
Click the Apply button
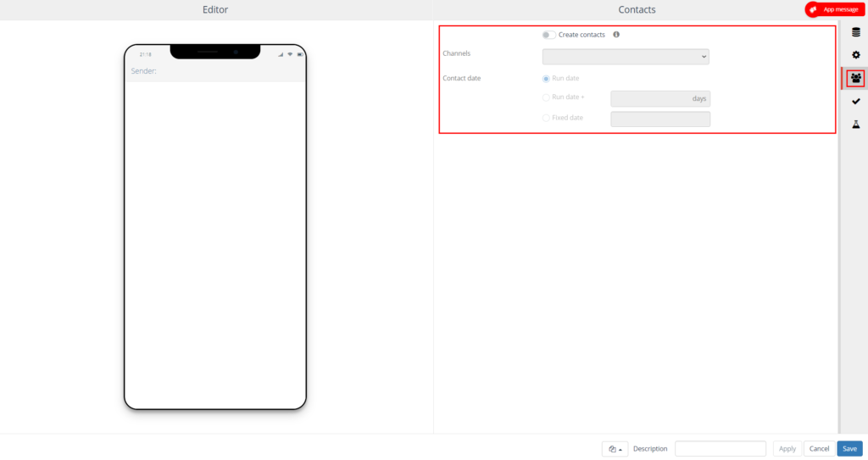787,448
